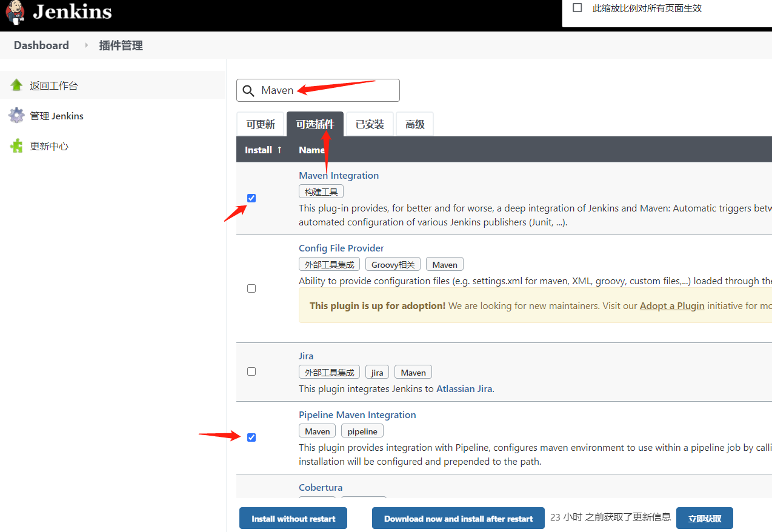Image resolution: width=772 pixels, height=532 pixels.
Task: Click Download now and install after restart
Action: point(459,519)
